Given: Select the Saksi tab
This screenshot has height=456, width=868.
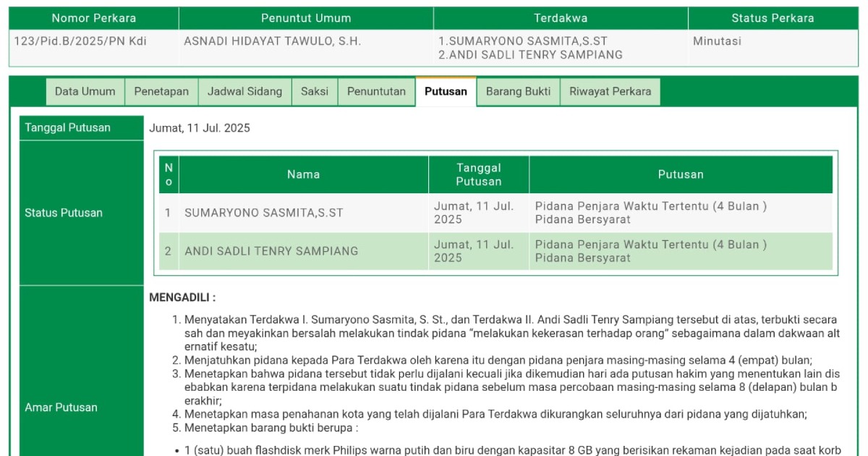Looking at the screenshot, I should pos(315,92).
